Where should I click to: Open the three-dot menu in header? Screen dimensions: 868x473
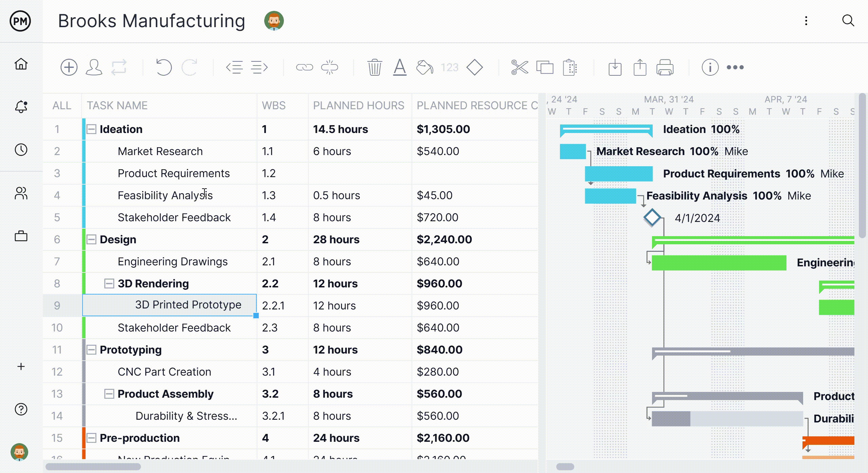tap(806, 21)
